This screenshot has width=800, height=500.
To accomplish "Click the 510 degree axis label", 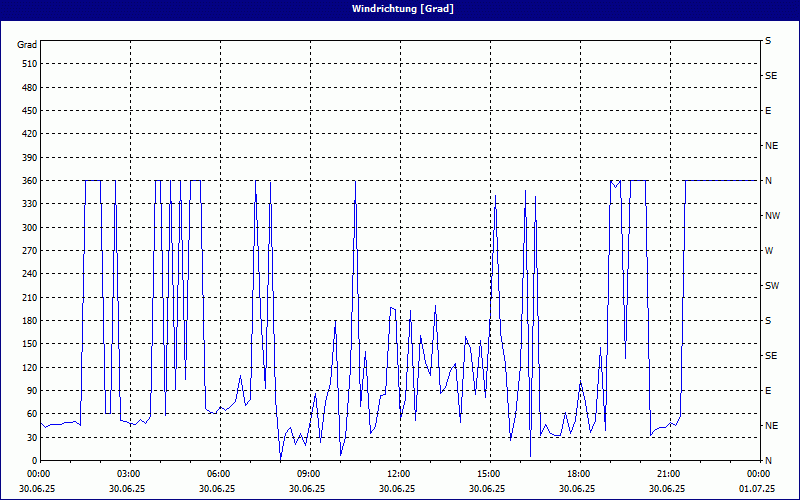I will click(28, 64).
